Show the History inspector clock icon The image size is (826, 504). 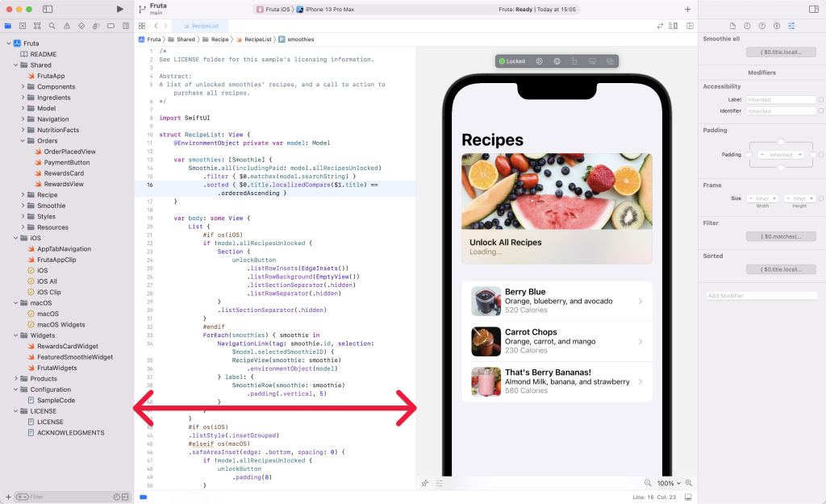[x=747, y=26]
